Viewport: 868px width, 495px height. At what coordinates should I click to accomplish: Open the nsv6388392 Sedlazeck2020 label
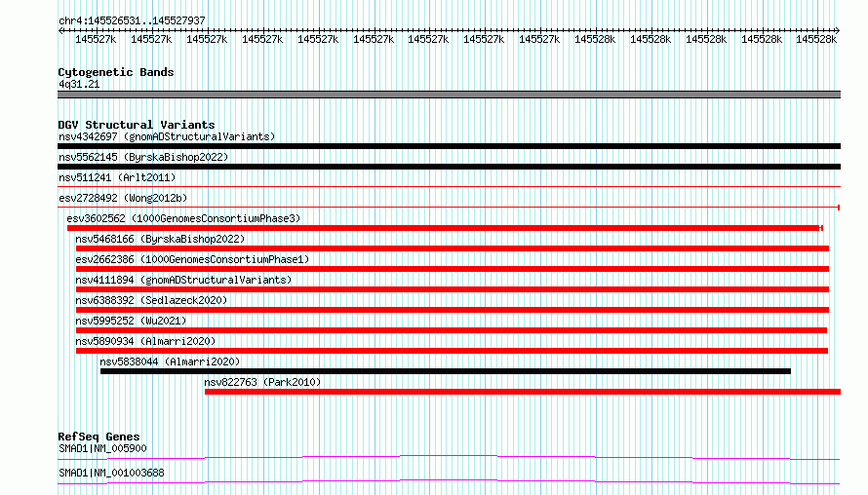click(152, 300)
